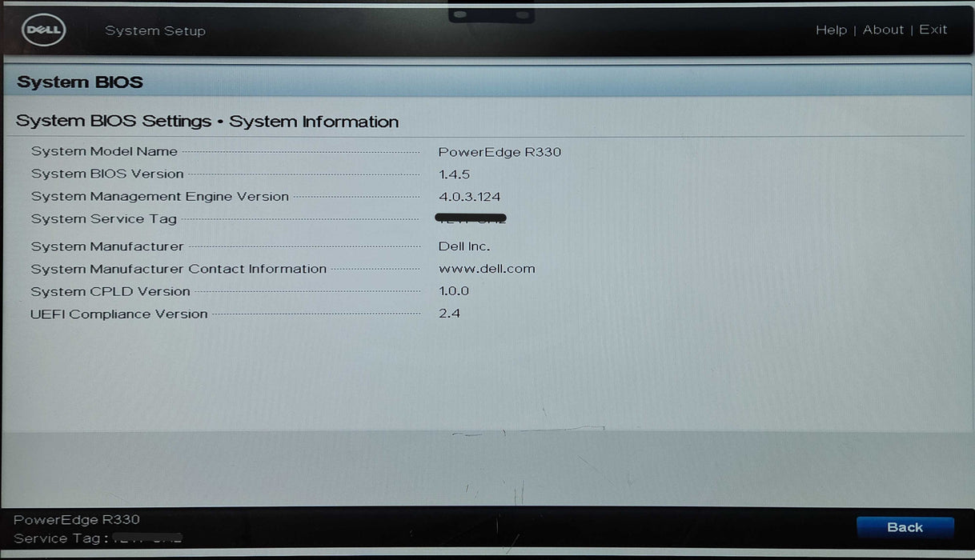Click Exit in the top bar
Image resolution: width=975 pixels, height=560 pixels.
click(x=933, y=30)
